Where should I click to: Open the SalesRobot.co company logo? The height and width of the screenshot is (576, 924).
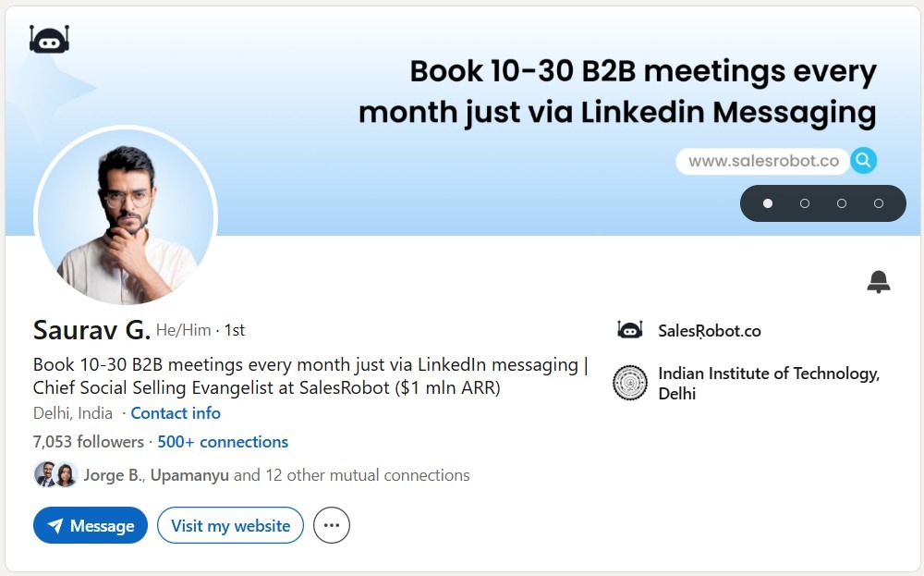click(x=630, y=330)
